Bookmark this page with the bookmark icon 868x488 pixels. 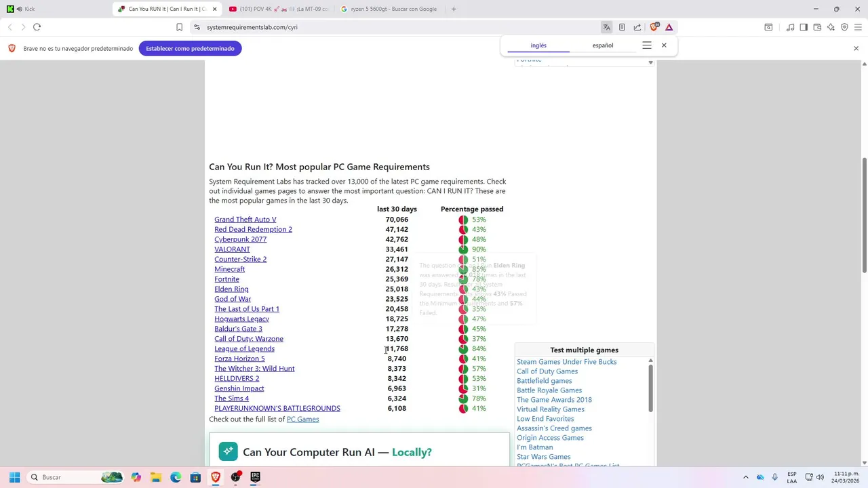click(179, 27)
